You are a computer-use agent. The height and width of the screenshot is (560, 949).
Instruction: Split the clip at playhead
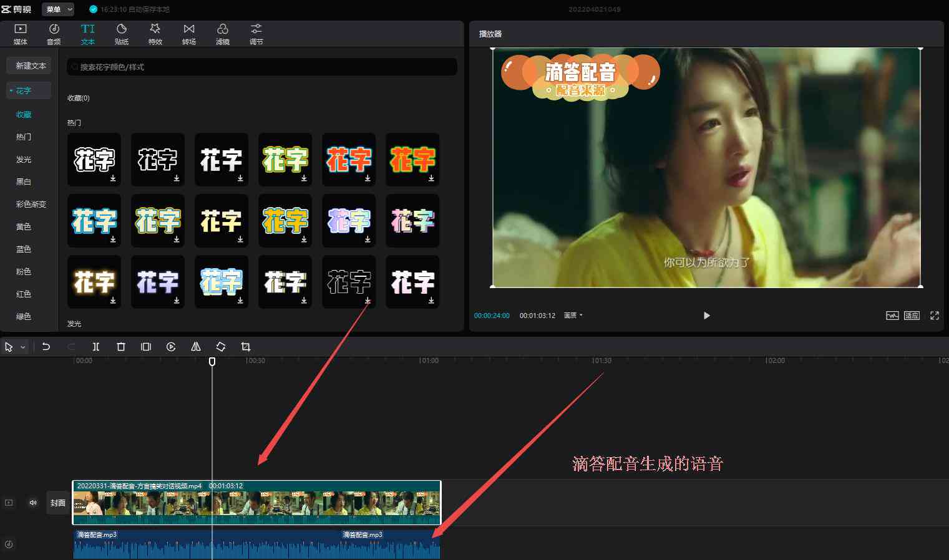click(96, 347)
